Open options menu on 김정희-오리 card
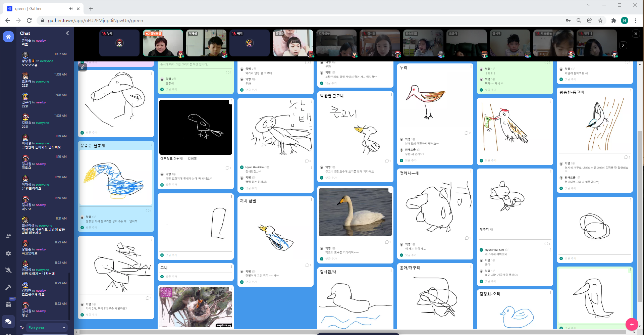This screenshot has height=335, width=644. [551, 293]
